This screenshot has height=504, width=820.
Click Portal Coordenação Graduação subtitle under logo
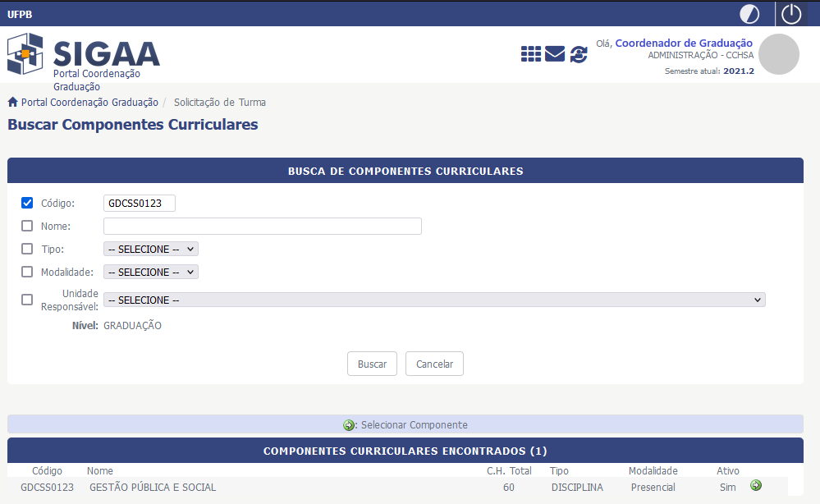click(x=97, y=80)
